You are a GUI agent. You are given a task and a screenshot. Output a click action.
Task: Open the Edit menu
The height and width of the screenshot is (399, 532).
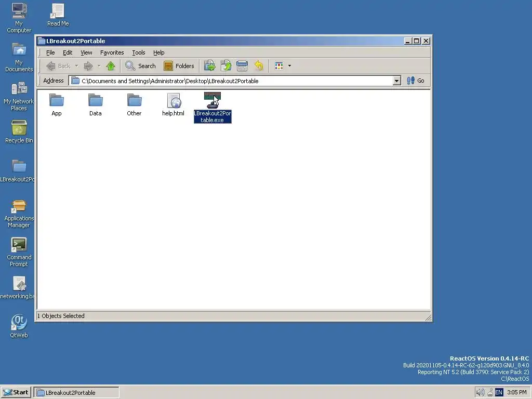pos(68,52)
